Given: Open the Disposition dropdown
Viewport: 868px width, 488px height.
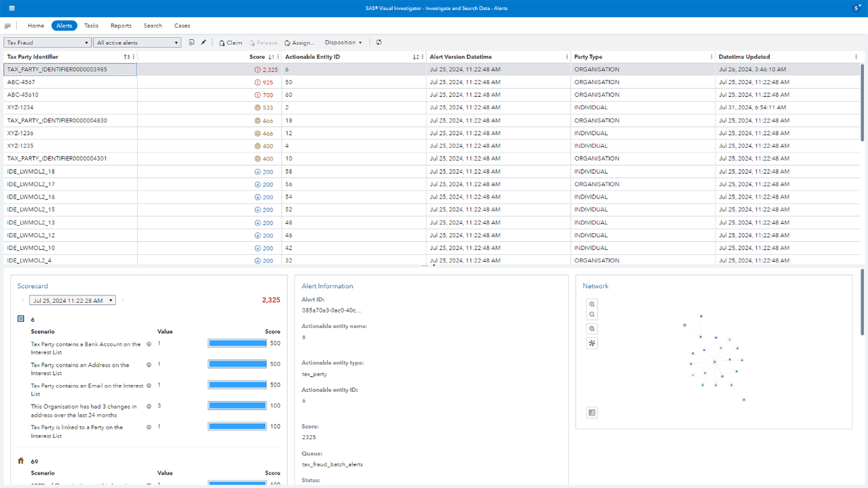Looking at the screenshot, I should pyautogui.click(x=343, y=42).
